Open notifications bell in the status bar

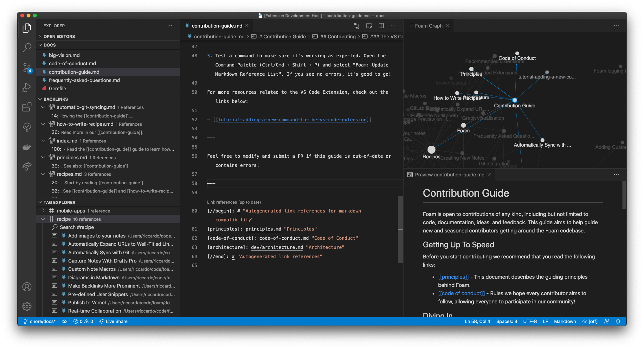(x=618, y=321)
